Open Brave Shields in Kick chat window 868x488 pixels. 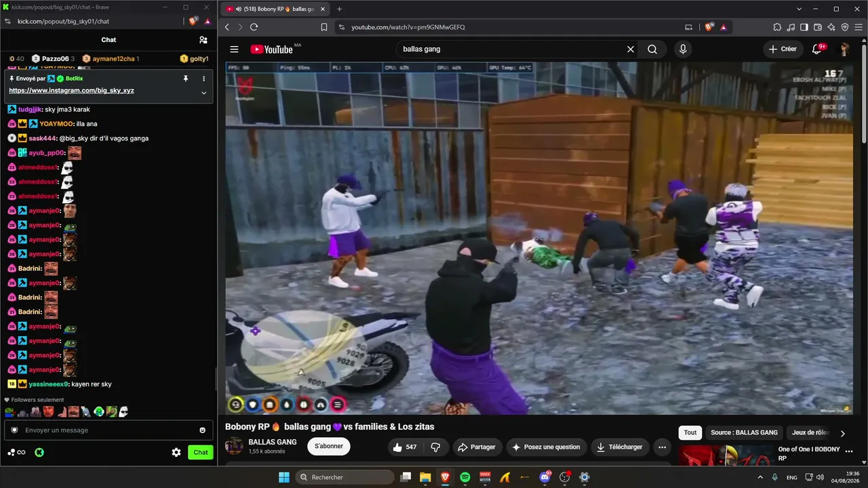193,21
